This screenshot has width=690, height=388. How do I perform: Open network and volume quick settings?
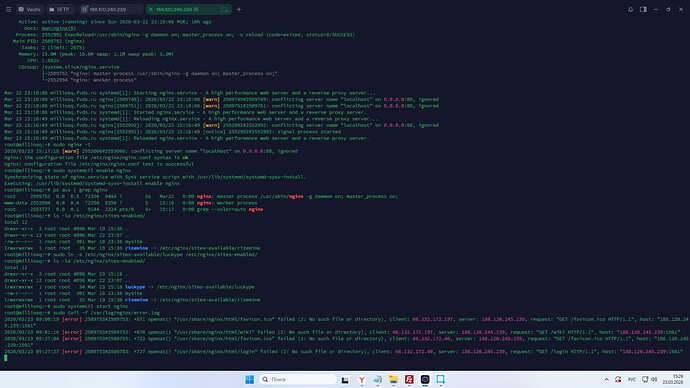[650, 379]
